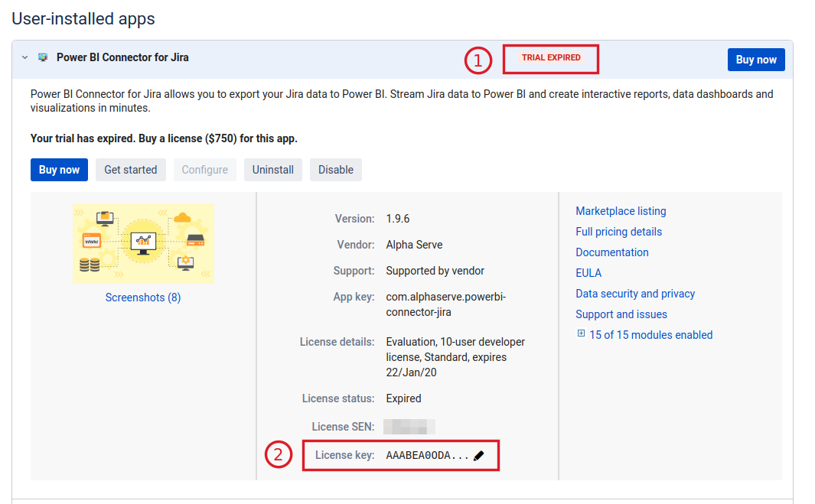Open the Screenshots (8) link

click(x=143, y=298)
